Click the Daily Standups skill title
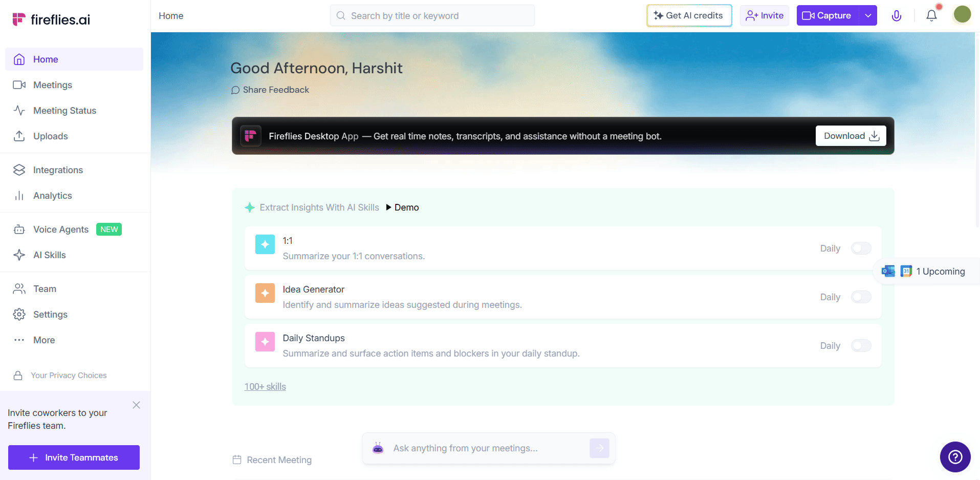980x480 pixels. 314,338
